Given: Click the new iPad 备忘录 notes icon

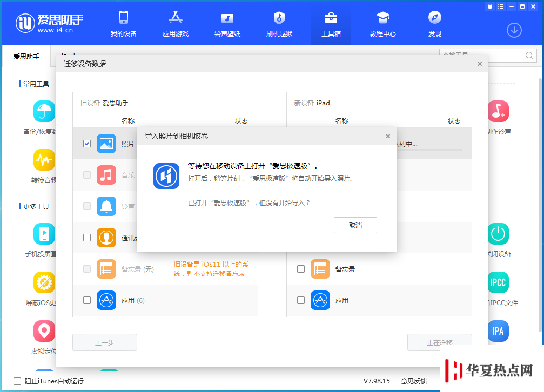Looking at the screenshot, I should [x=320, y=269].
